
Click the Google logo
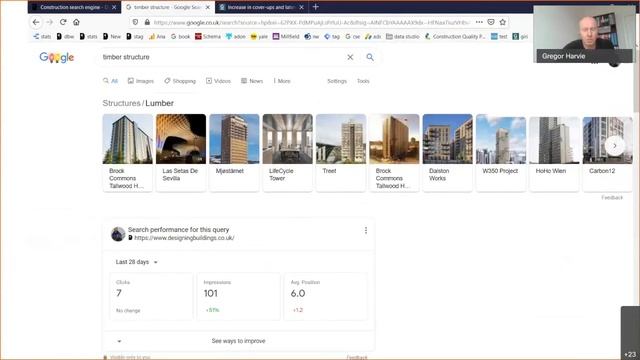click(x=57, y=57)
